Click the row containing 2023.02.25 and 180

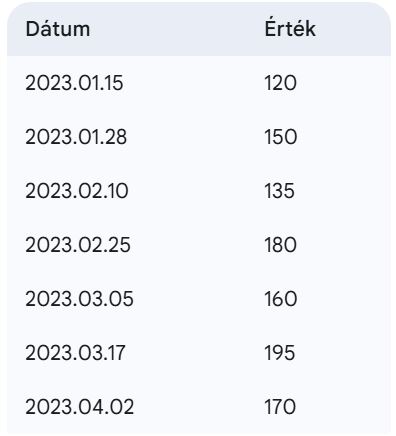pyautogui.click(x=199, y=245)
